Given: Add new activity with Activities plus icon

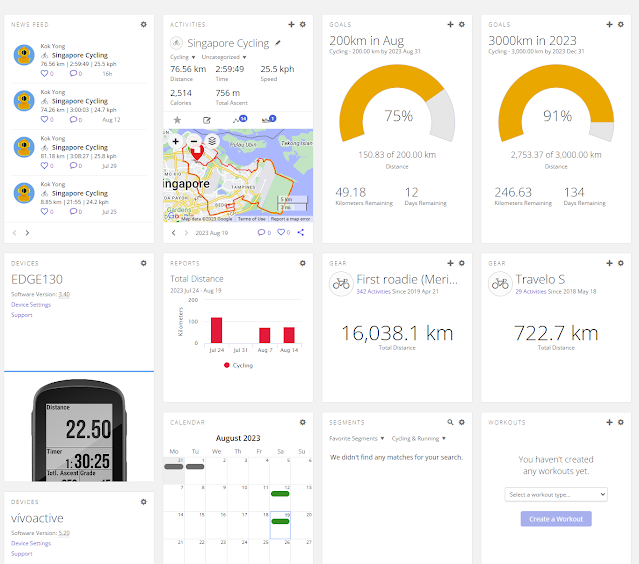Looking at the screenshot, I should tap(291, 24).
